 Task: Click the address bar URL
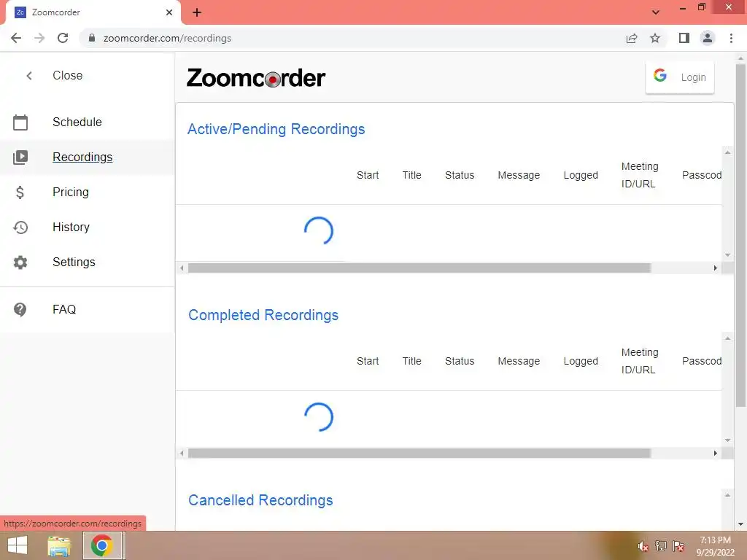tap(167, 38)
